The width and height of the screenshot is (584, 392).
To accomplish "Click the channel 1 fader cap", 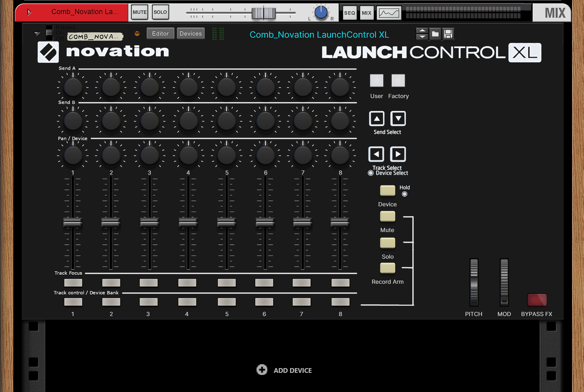I will coord(73,222).
